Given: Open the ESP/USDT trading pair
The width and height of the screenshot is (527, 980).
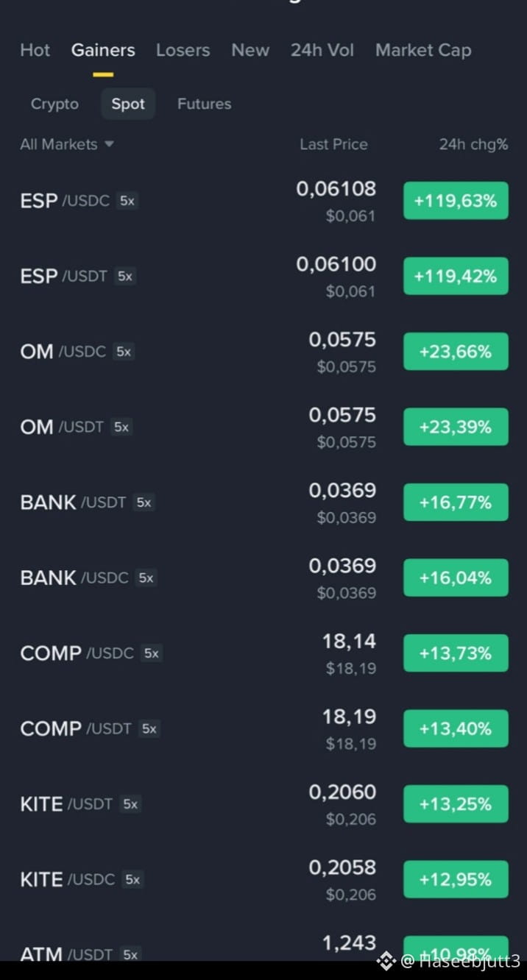Looking at the screenshot, I should point(263,276).
